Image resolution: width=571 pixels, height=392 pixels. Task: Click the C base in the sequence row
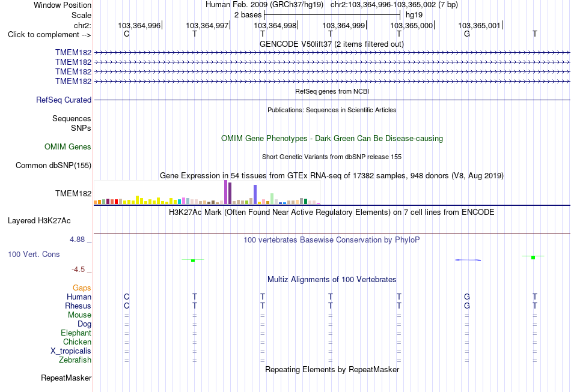pyautogui.click(x=126, y=34)
